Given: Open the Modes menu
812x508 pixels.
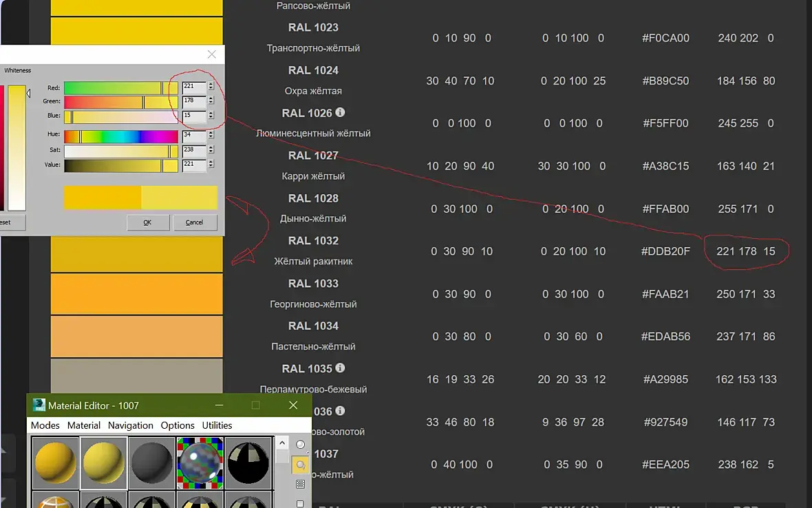Looking at the screenshot, I should 45,425.
